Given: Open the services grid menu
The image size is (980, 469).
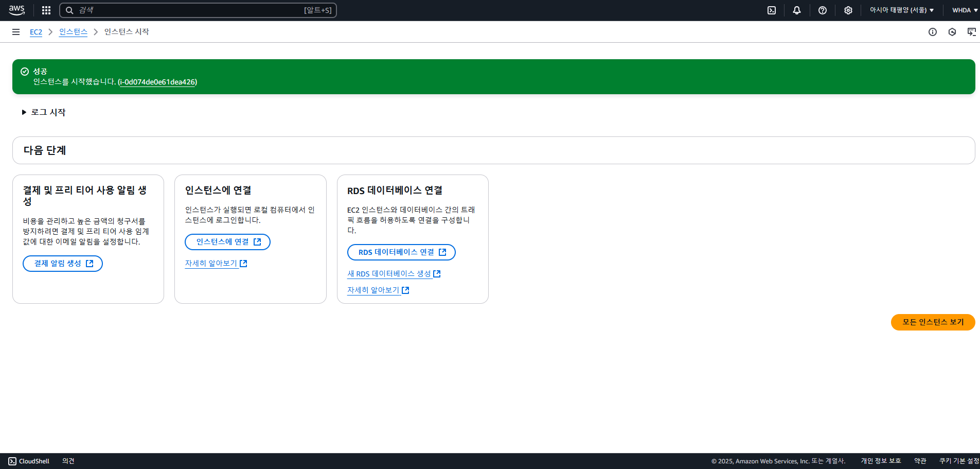Looking at the screenshot, I should [x=46, y=10].
